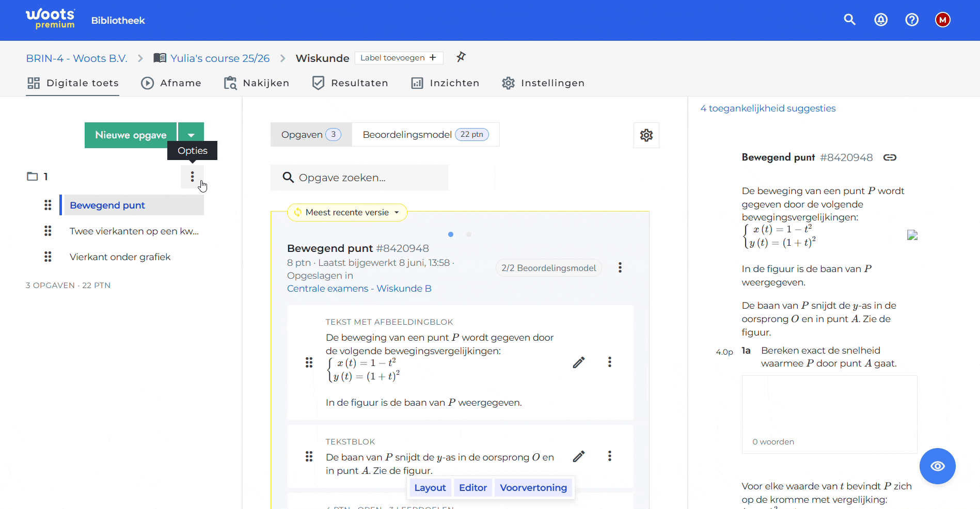Open the notifications icon in the header
The image size is (980, 509).
tap(881, 20)
